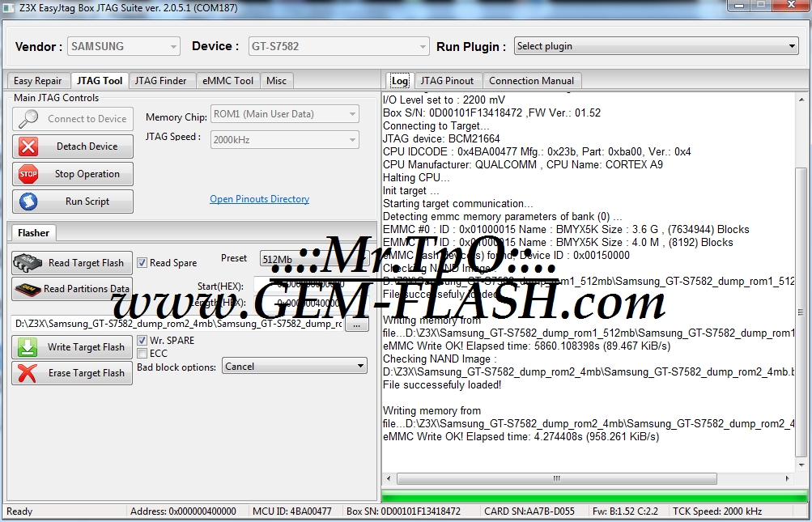Click status bar 'MCU ID: 4BA00477'

[292, 511]
